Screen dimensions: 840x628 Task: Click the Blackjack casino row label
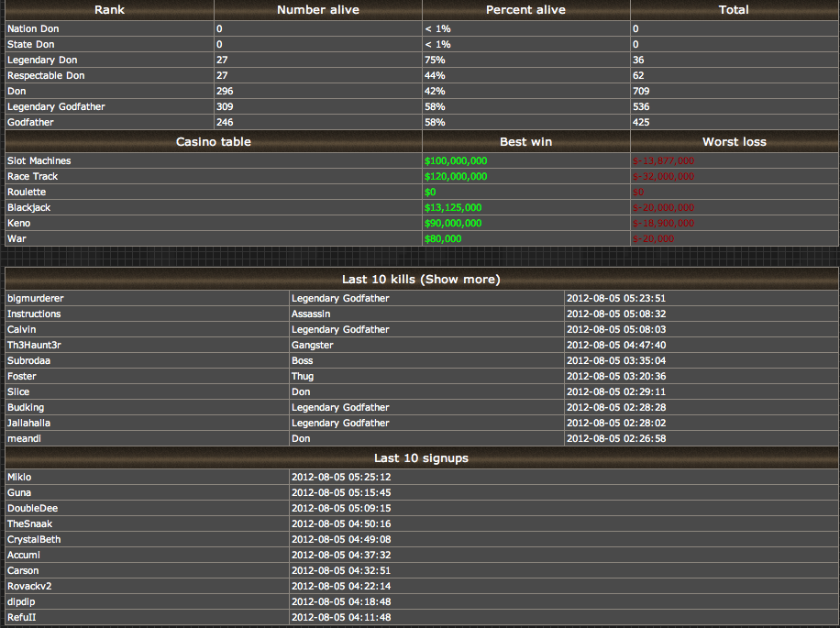28,207
